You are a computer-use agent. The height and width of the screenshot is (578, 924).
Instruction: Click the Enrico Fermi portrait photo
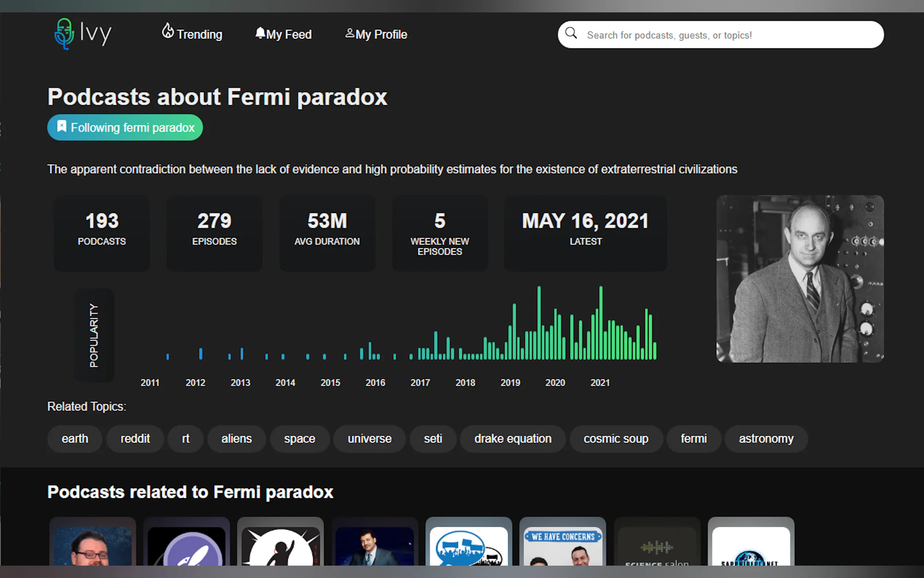pyautogui.click(x=800, y=279)
